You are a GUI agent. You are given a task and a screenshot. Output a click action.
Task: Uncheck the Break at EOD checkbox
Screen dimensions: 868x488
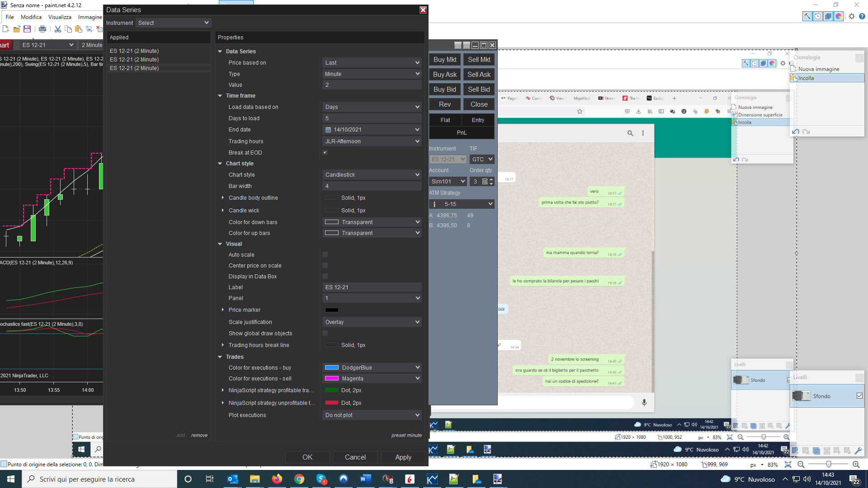325,152
